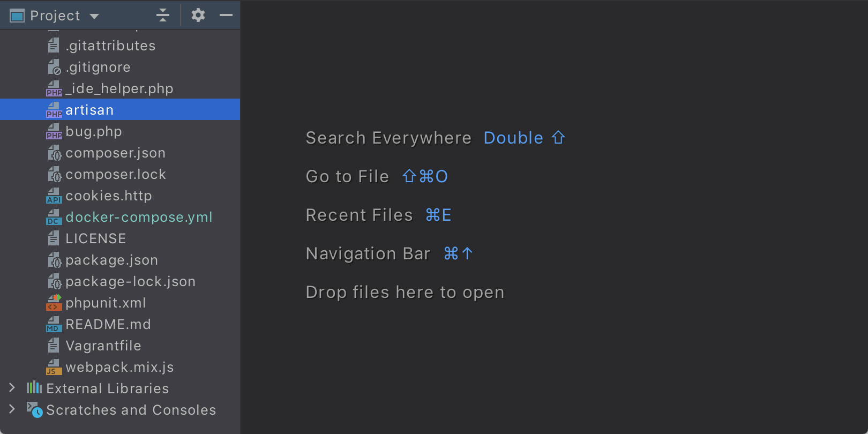The width and height of the screenshot is (868, 434).
Task: Click the Collapse All icon in Project toolbar
Action: coord(163,16)
